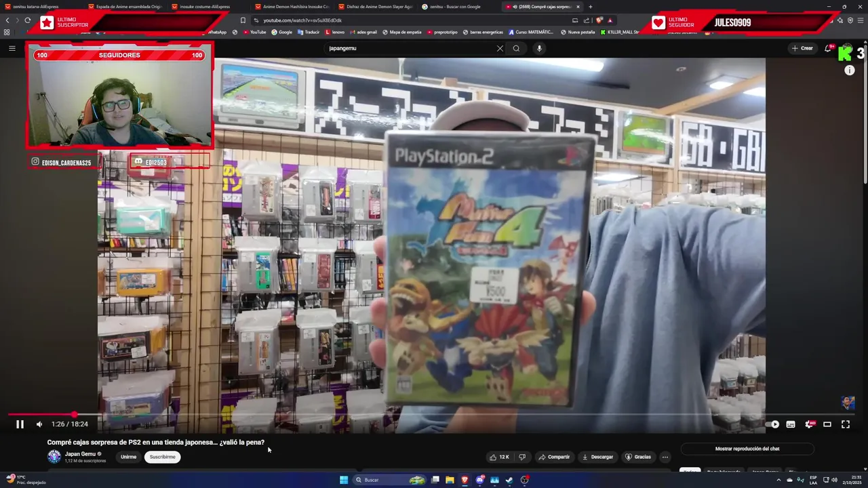Switch to 'zenitsu katana-AliExpress' browser tab
868x488 pixels.
[40, 7]
